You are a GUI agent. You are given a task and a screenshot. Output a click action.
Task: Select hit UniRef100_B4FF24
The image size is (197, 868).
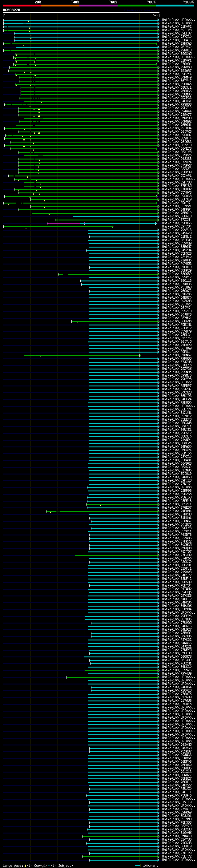point(177,399)
